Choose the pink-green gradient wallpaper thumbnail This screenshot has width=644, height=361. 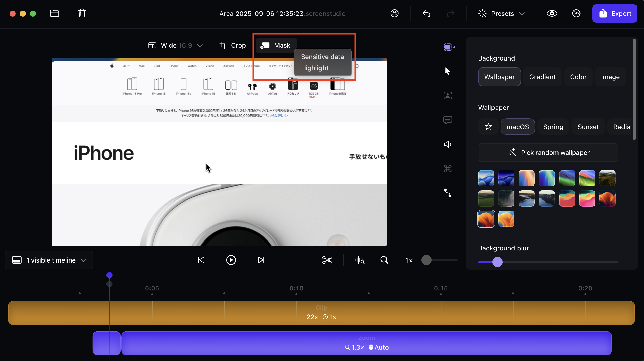pos(587,198)
